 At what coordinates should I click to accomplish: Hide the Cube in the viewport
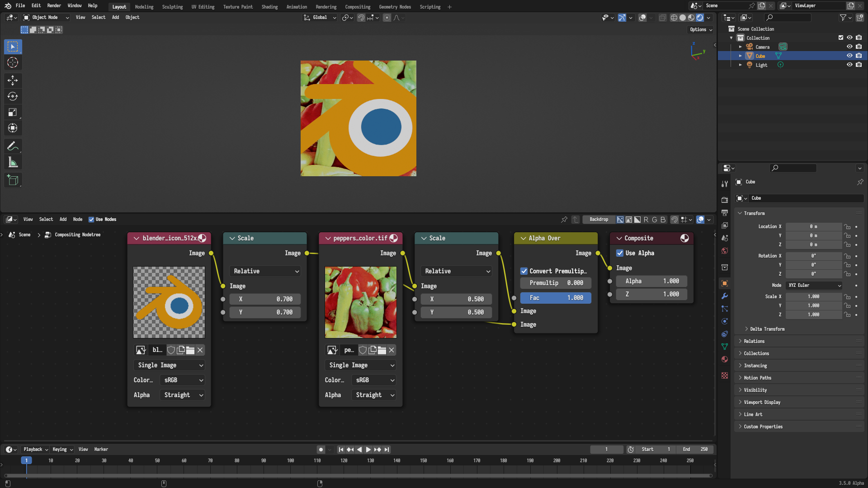coord(849,56)
